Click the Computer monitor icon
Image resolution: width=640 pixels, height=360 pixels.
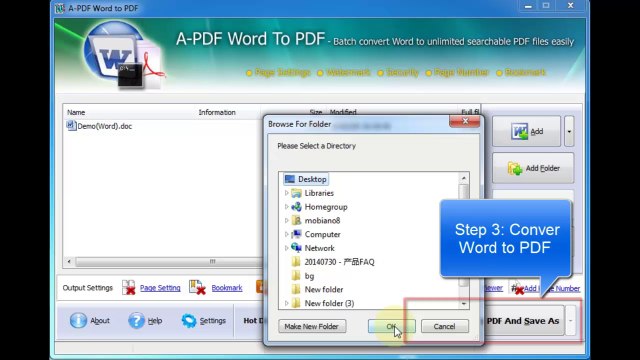[x=296, y=234]
